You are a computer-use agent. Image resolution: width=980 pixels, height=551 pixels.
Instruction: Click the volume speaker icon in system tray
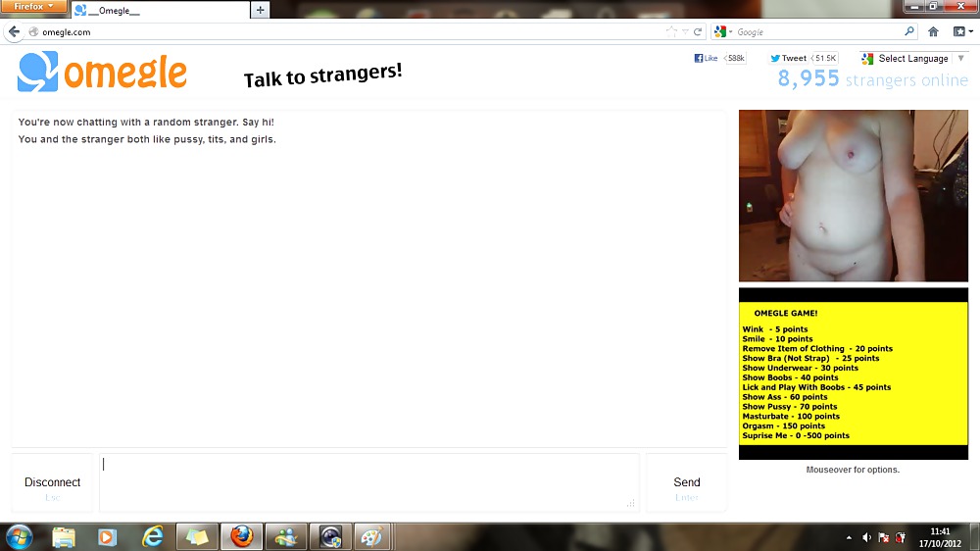click(x=866, y=537)
